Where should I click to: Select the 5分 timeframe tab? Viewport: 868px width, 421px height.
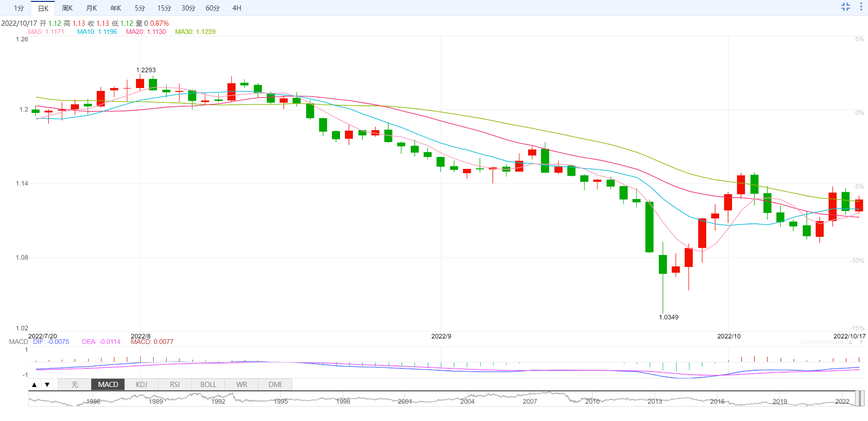pyautogui.click(x=140, y=8)
